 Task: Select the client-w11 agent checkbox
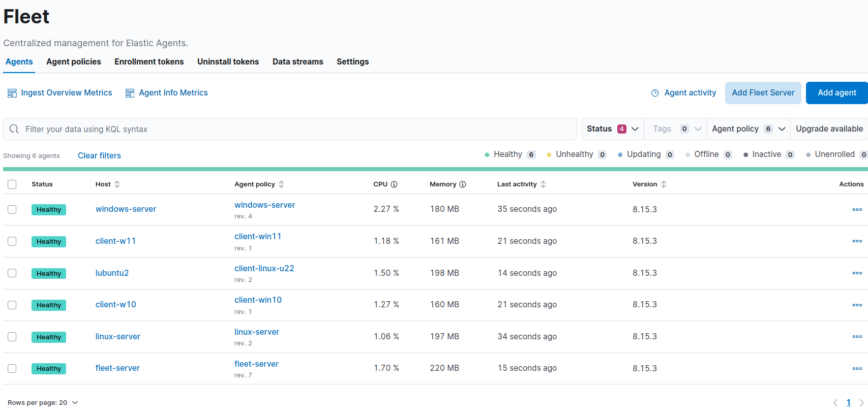point(12,241)
